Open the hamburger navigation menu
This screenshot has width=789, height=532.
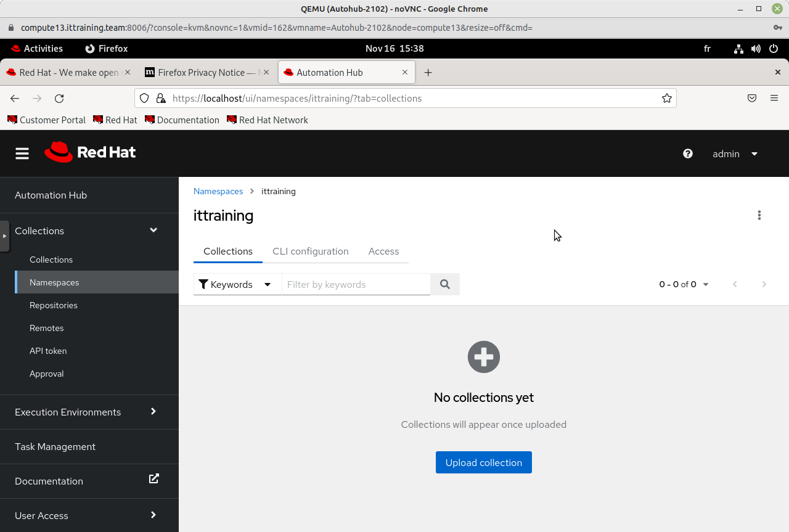pos(22,153)
